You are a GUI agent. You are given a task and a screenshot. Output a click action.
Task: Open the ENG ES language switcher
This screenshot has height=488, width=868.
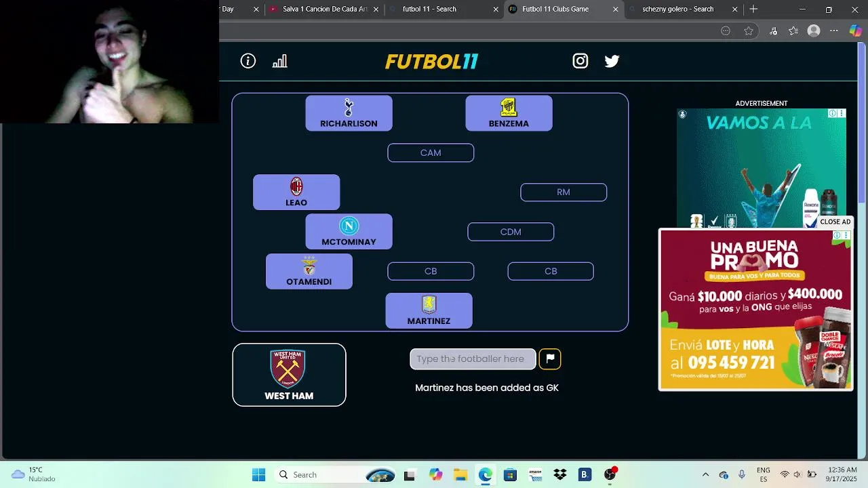[x=763, y=474]
